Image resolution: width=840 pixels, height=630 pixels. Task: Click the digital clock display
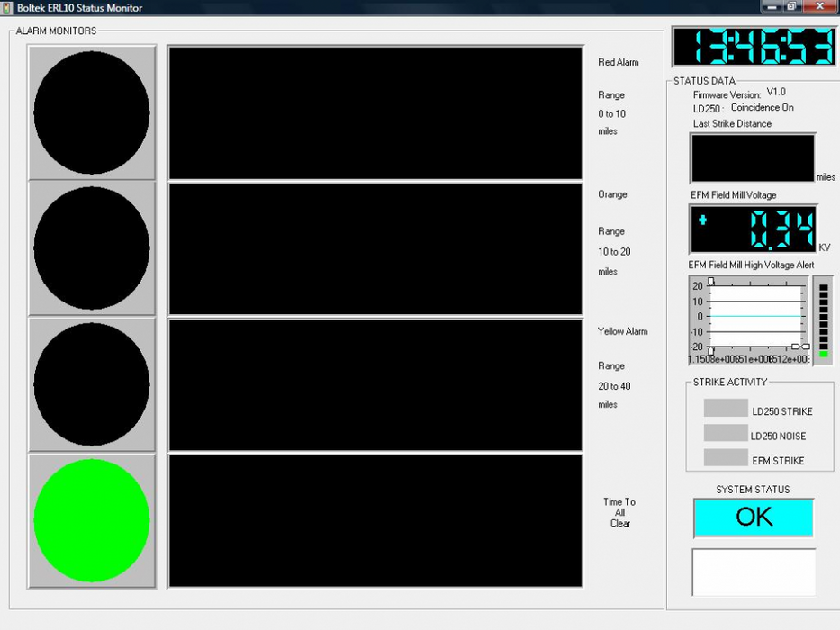point(754,47)
